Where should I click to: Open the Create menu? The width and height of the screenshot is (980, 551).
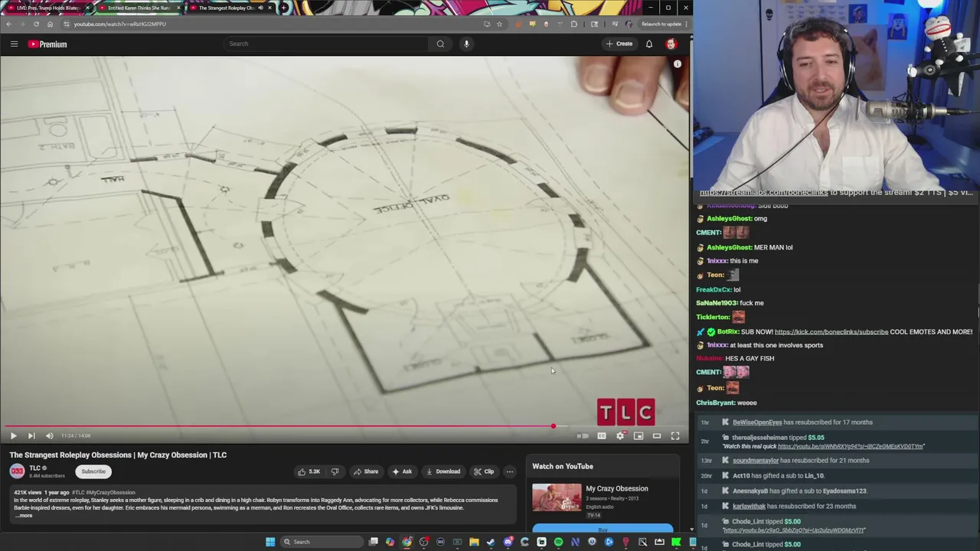click(619, 44)
